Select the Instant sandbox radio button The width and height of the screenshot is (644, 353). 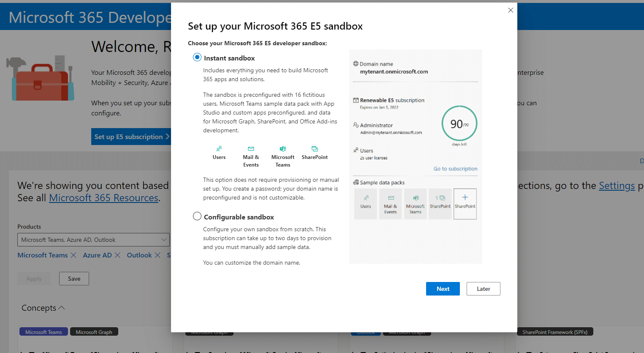pyautogui.click(x=197, y=57)
